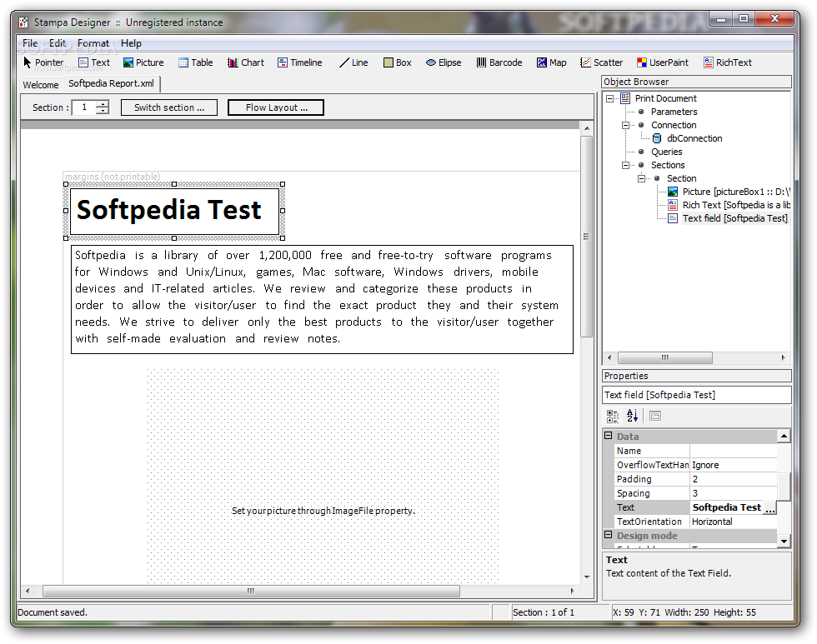Screen dimensions: 817x644
Task: Decrease the Section number spinner
Action: pos(103,111)
